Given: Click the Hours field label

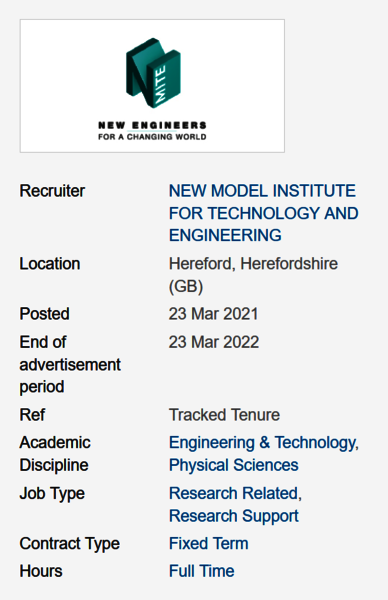Looking at the screenshot, I should pos(41,571).
